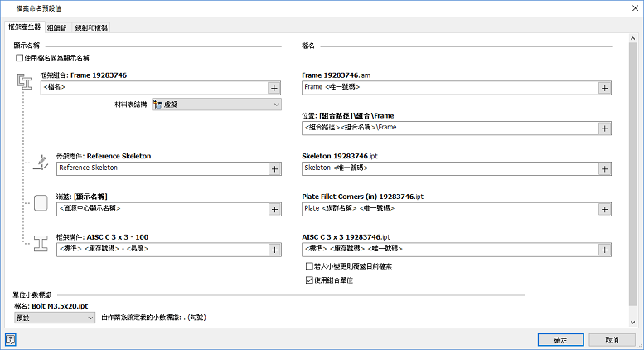644x350 pixels.
Task: Click the vertical scrollbar on right edge
Action: (x=637, y=166)
